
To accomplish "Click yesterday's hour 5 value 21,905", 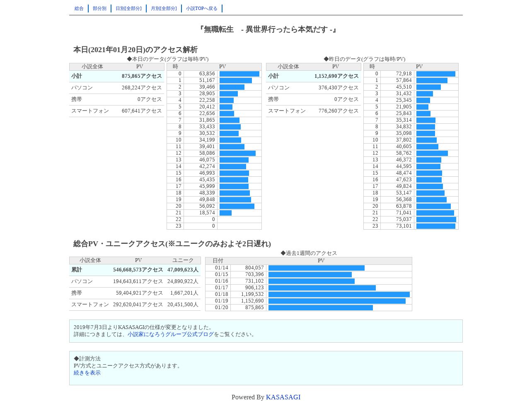I will (x=404, y=107).
